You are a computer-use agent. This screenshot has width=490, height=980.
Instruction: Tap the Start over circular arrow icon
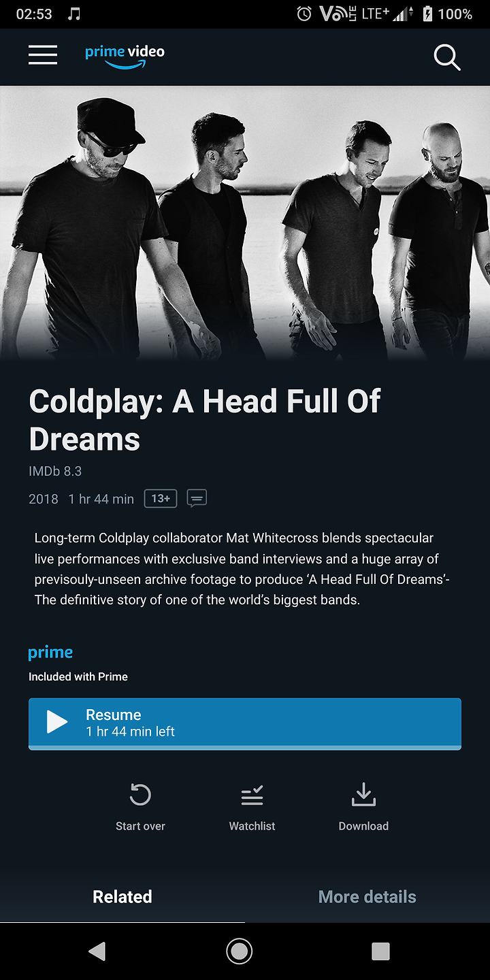coord(140,794)
